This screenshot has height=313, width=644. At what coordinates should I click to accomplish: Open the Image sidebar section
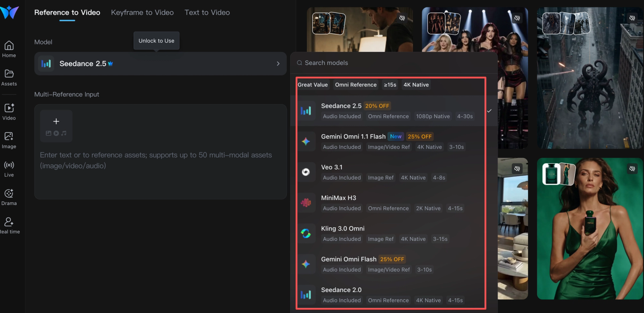click(x=9, y=141)
